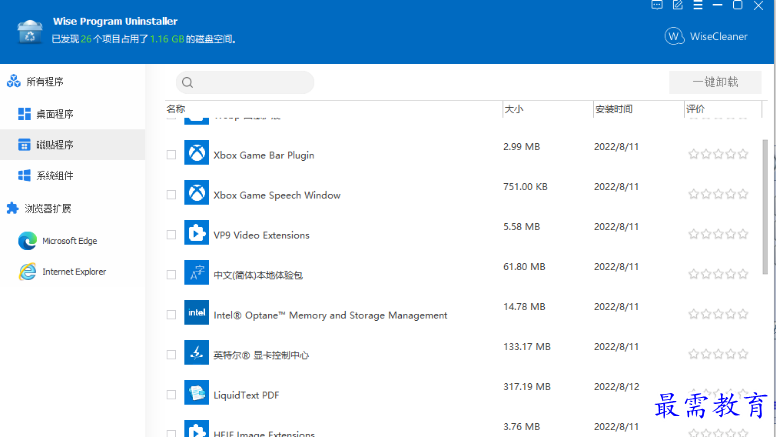Check the Xbox Game Speech Window checkbox
The height and width of the screenshot is (437, 776).
point(171,195)
